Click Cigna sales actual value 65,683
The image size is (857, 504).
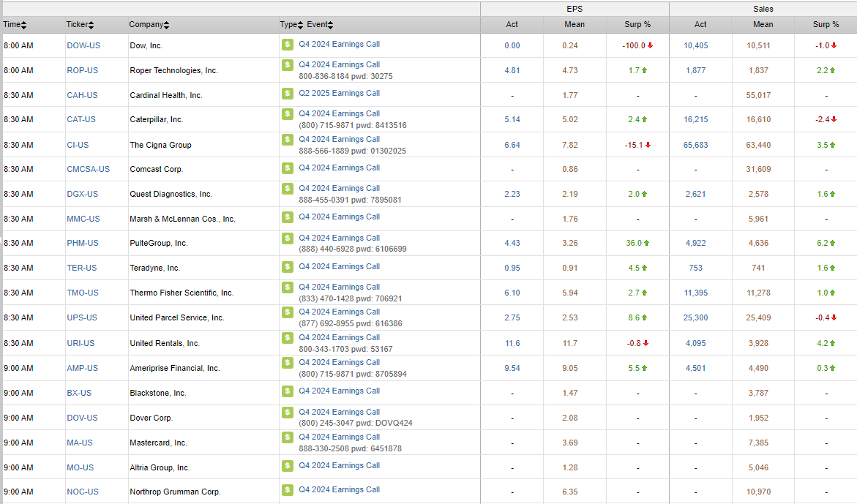coord(696,146)
